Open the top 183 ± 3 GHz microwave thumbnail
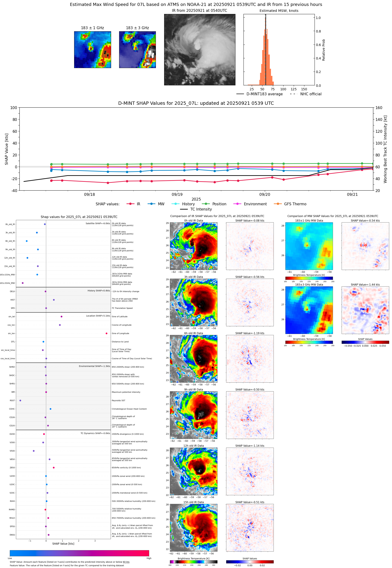392x568 pixels. click(138, 50)
